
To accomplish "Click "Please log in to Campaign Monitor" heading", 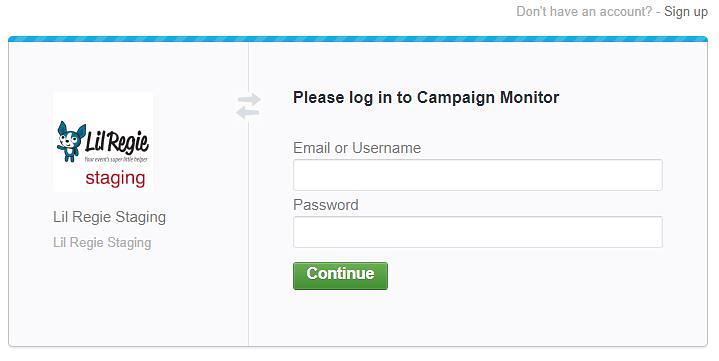I will pos(426,98).
